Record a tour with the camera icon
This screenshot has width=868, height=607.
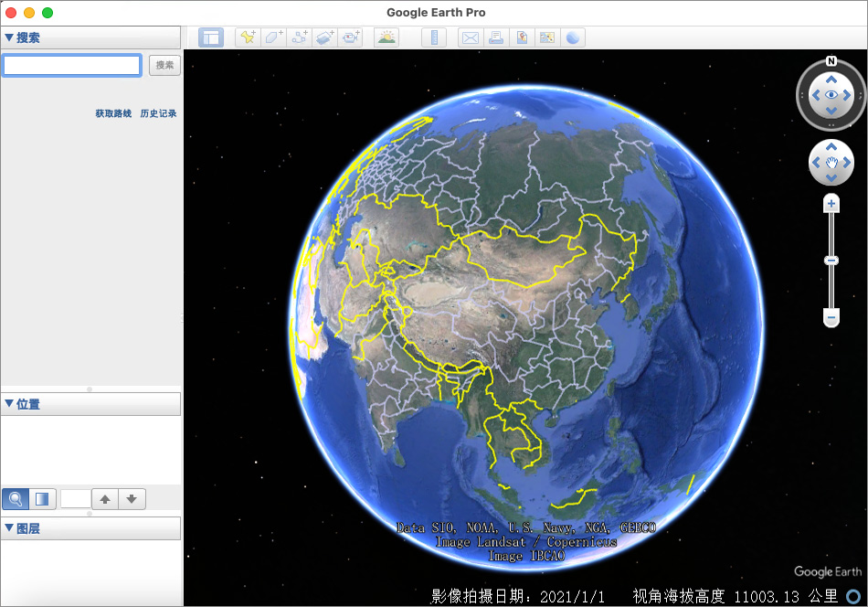point(351,37)
